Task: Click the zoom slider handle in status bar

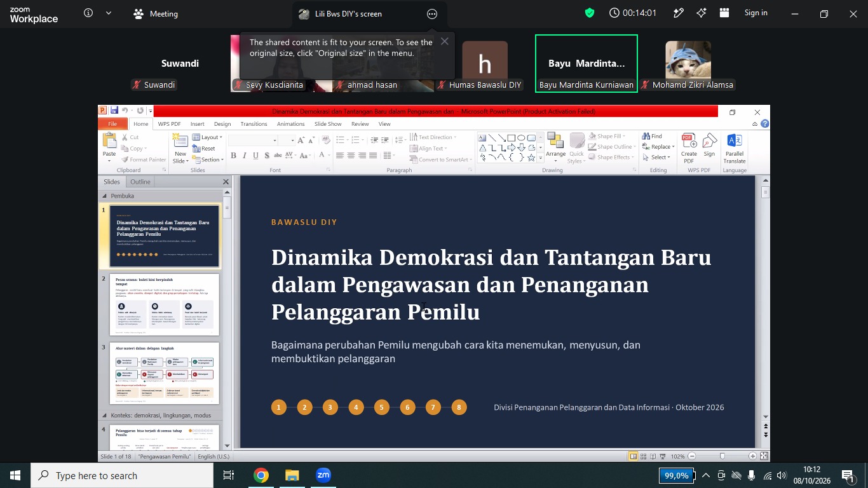Action: [722, 456]
